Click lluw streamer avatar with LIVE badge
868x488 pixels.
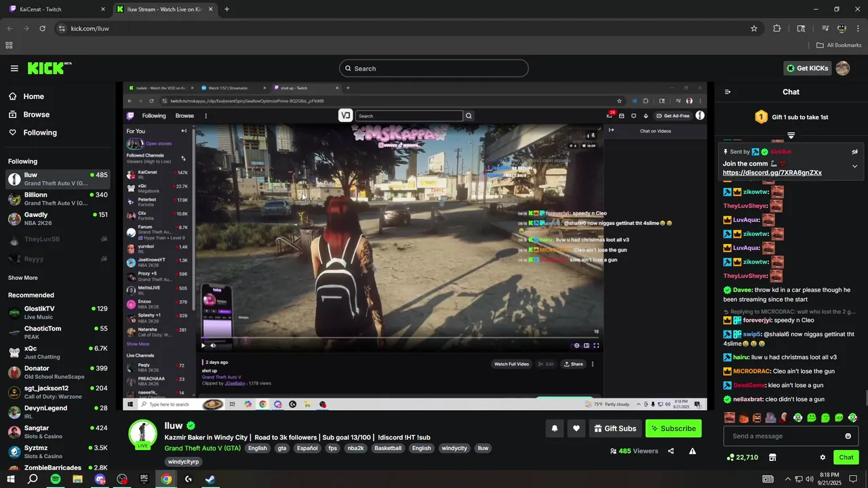[x=142, y=434]
